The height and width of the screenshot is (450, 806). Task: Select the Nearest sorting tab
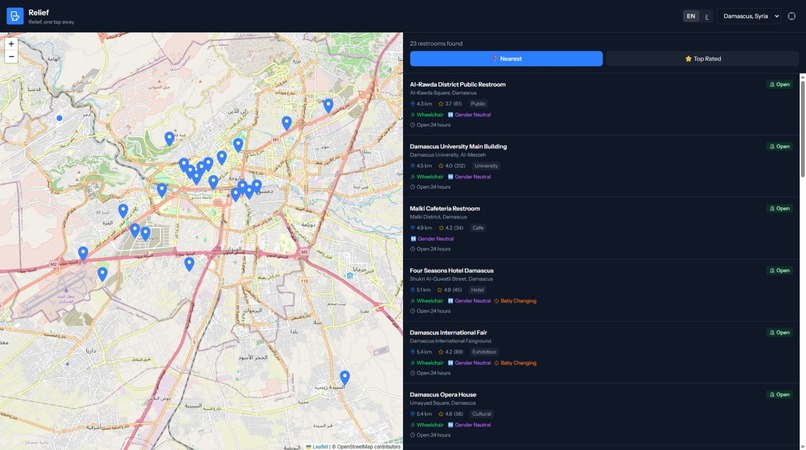[506, 59]
